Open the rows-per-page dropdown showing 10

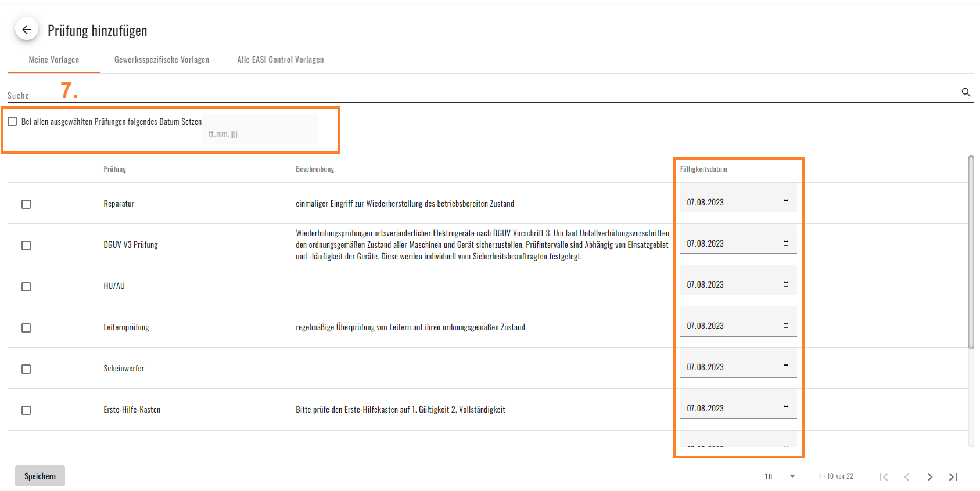coord(781,476)
